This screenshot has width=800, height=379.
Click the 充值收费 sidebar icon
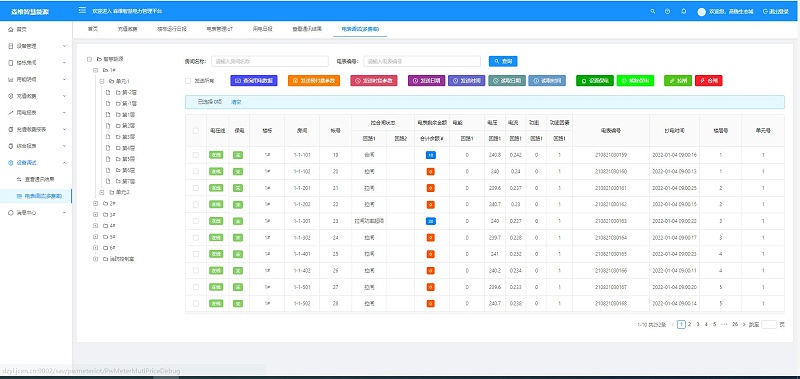[11, 96]
